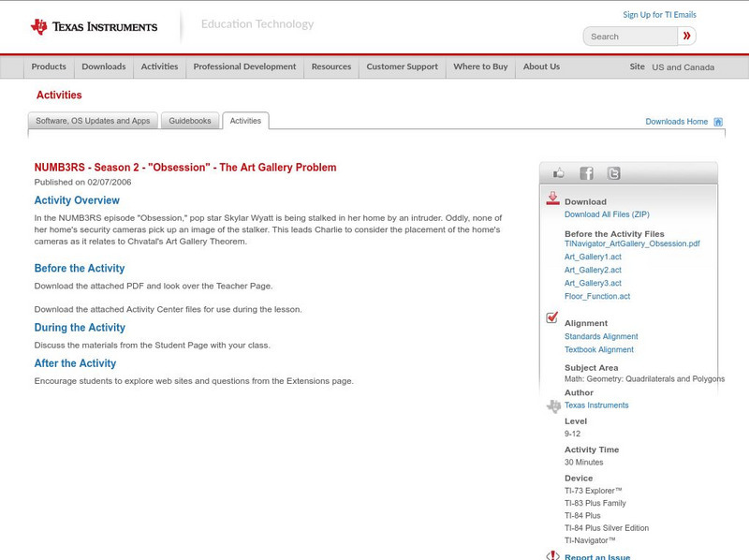Click the Report an Issue alert icon

click(552, 555)
